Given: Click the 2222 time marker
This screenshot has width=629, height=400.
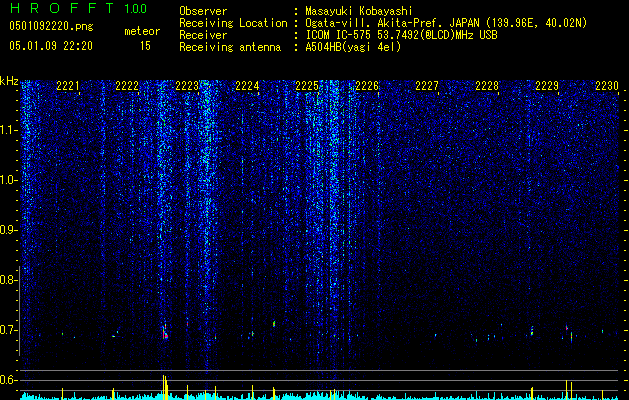Looking at the screenshot, I should [127, 86].
